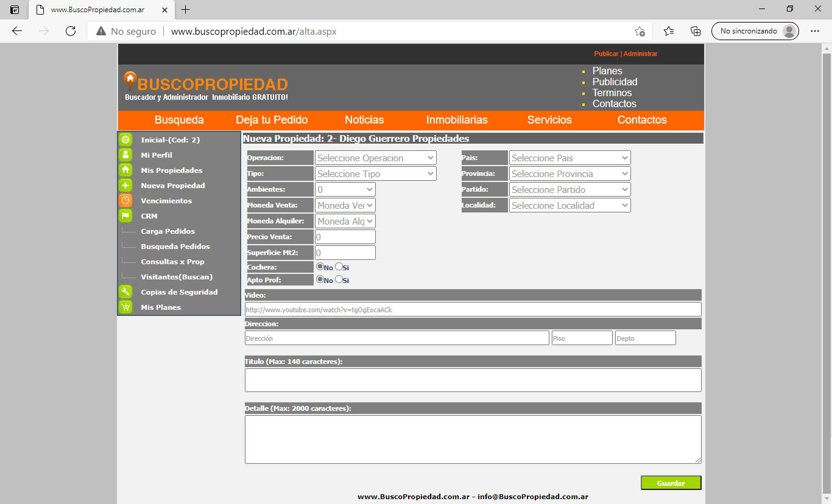Focus the Depto input field

pyautogui.click(x=646, y=338)
